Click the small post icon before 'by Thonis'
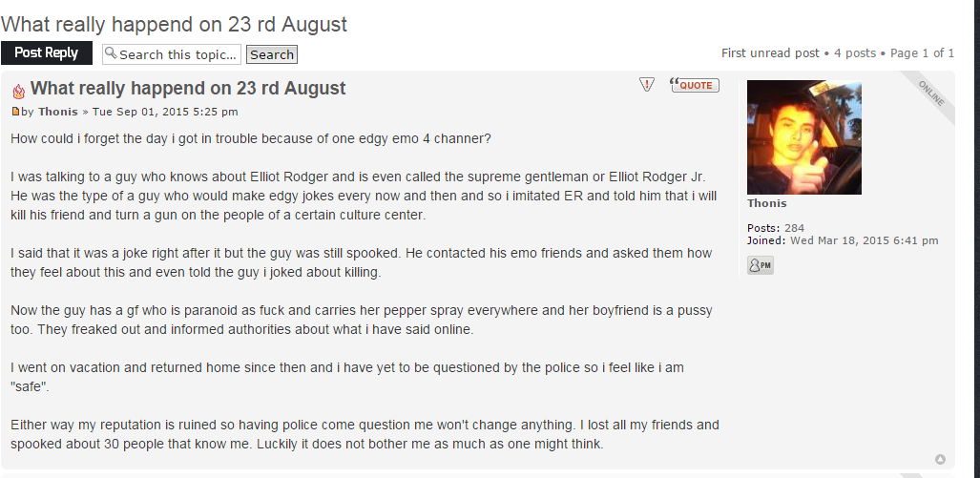This screenshot has height=478, width=980. pyautogui.click(x=15, y=112)
